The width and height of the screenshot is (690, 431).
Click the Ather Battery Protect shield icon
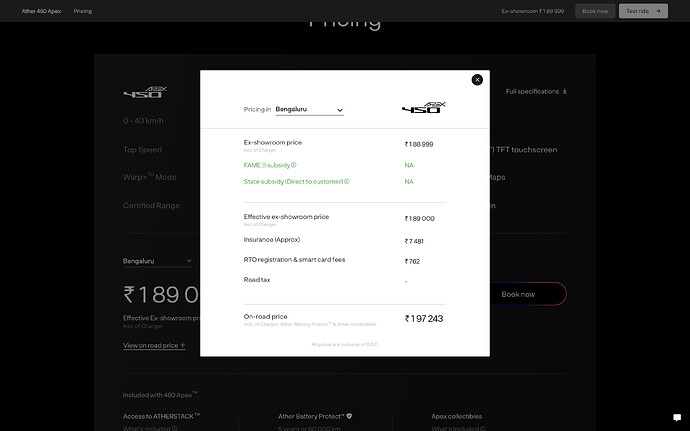click(349, 416)
